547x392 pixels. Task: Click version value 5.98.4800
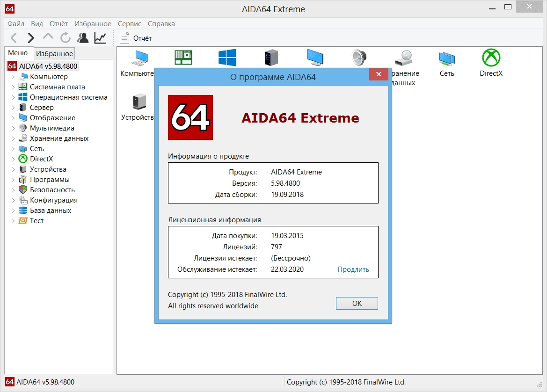(285, 183)
